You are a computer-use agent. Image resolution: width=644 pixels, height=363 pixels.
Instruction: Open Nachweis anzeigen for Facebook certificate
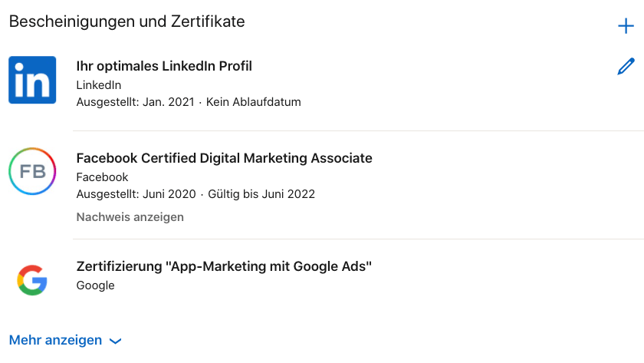coord(130,217)
